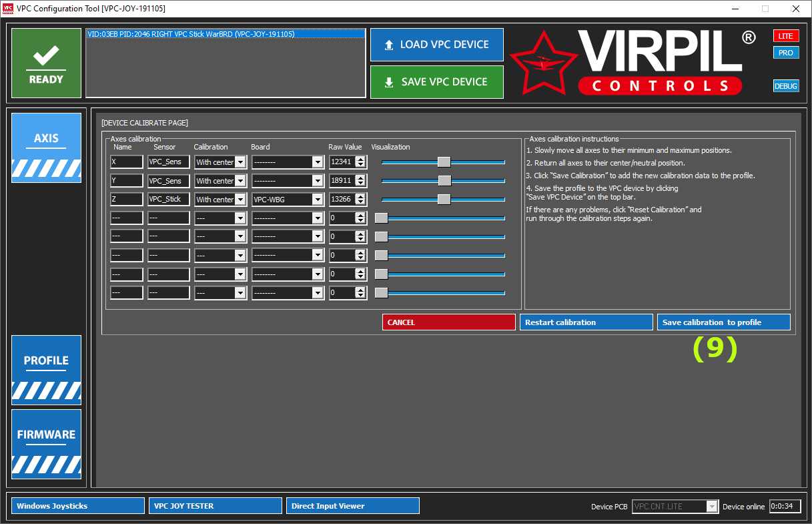Click Restart calibration
812x524 pixels.
(x=586, y=322)
